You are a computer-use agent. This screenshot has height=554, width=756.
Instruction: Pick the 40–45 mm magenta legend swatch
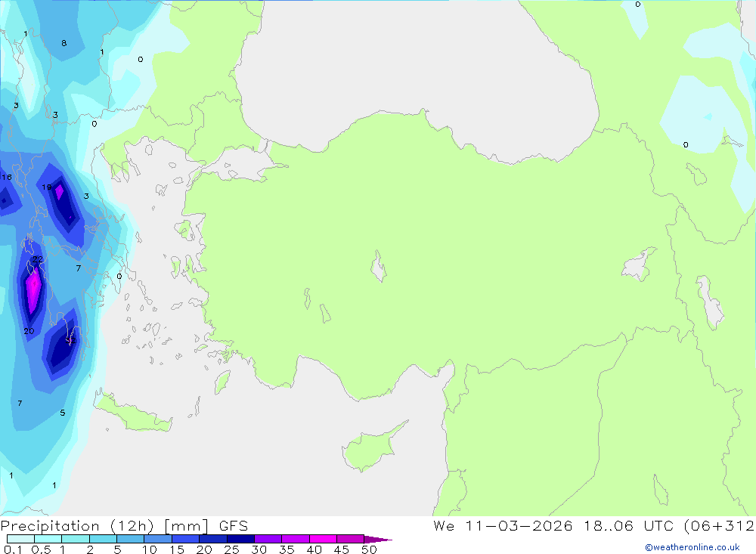(x=323, y=539)
